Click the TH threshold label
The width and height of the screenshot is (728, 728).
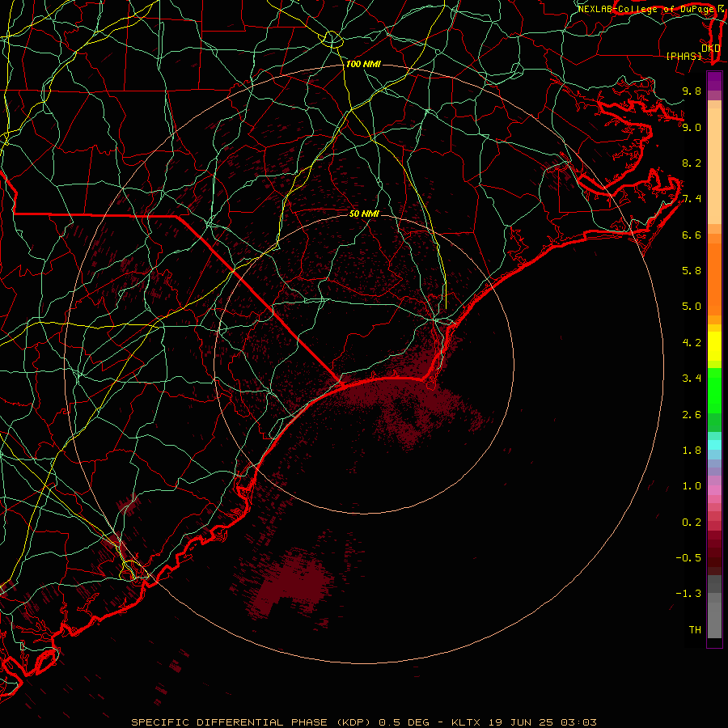tap(695, 630)
